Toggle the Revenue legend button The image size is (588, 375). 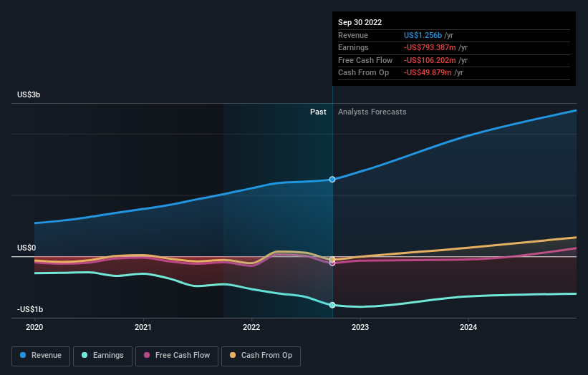[41, 356]
